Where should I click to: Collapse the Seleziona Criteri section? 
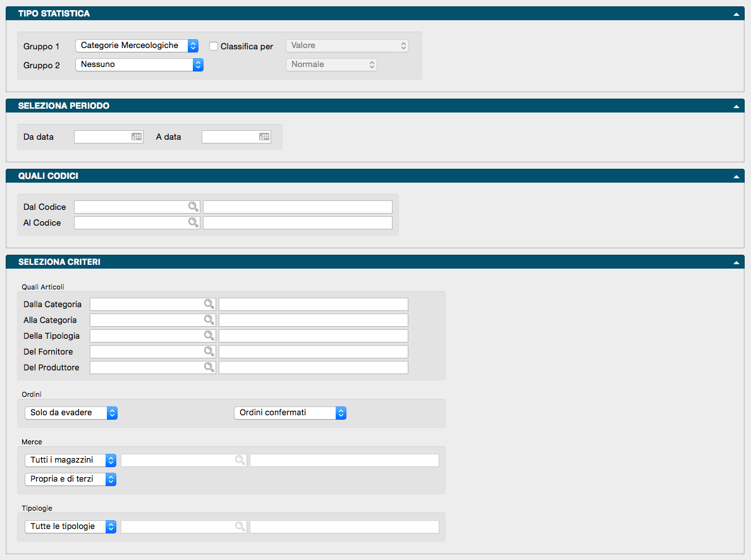point(736,262)
